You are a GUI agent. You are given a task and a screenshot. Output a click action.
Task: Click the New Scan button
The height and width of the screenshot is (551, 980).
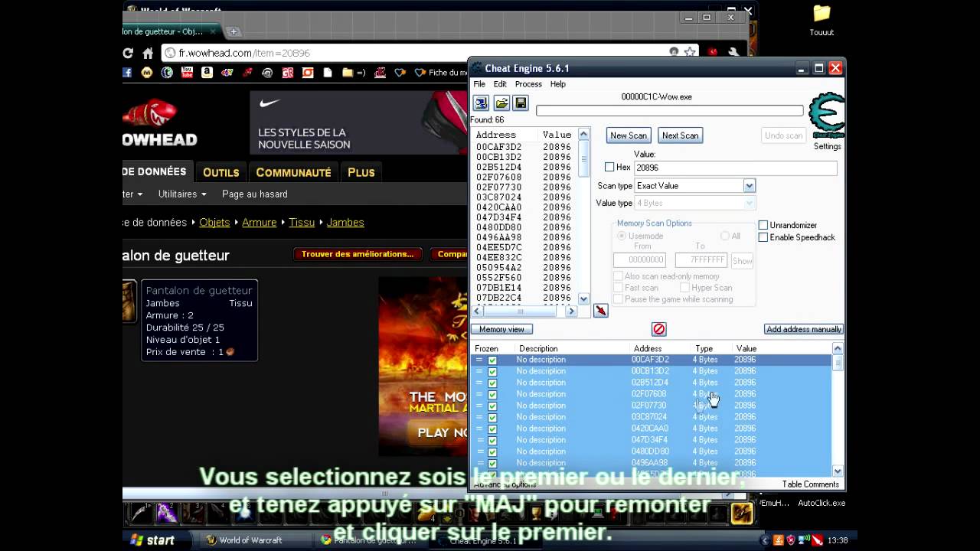click(x=629, y=135)
